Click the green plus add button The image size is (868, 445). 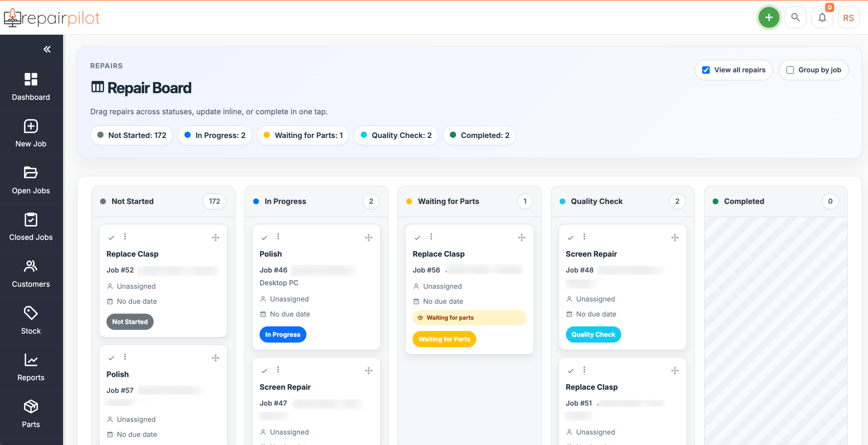coord(769,18)
